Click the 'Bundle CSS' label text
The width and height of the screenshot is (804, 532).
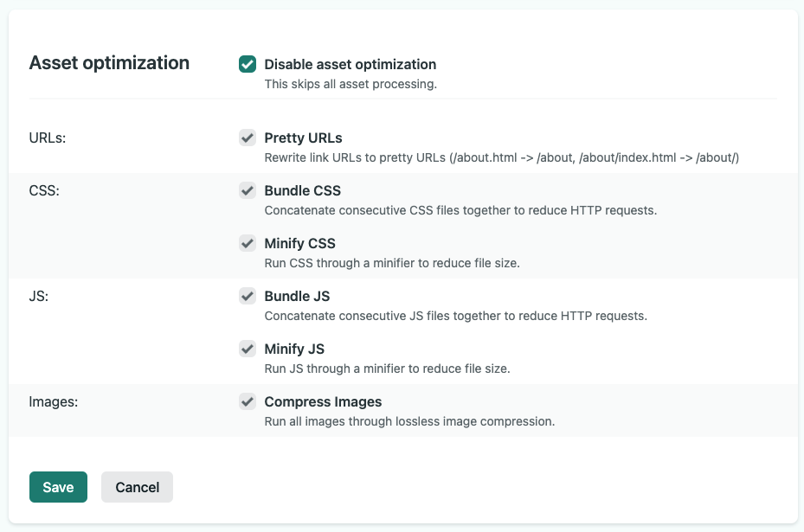pyautogui.click(x=302, y=190)
